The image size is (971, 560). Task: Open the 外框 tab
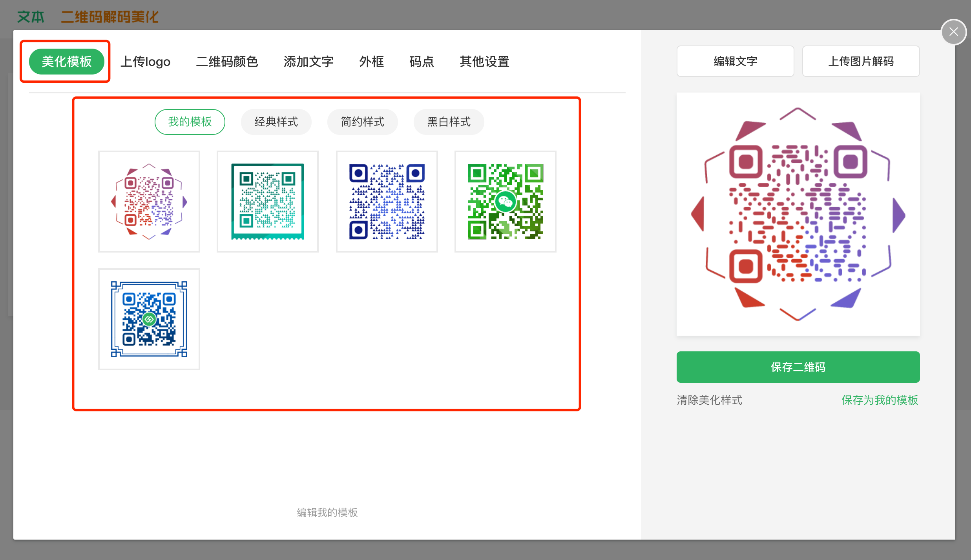(x=371, y=62)
